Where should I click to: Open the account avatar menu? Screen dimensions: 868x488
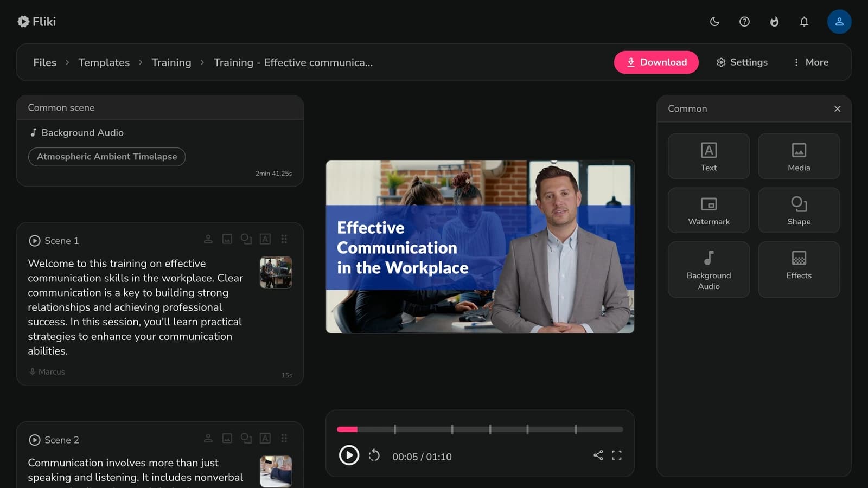(839, 22)
